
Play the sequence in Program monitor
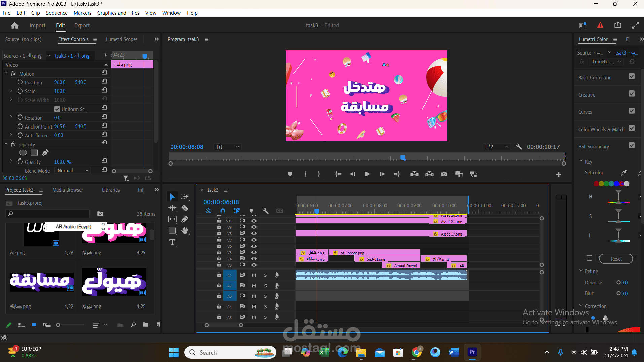tap(367, 174)
